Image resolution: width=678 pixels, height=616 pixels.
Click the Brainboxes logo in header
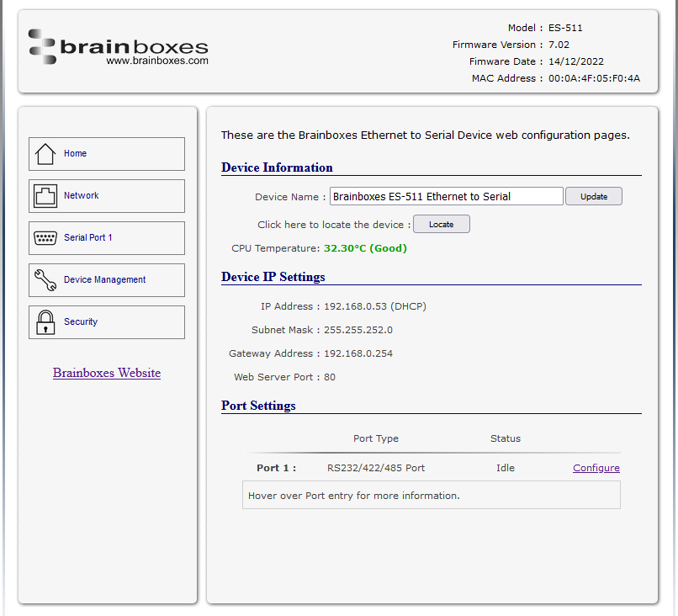coord(119,47)
